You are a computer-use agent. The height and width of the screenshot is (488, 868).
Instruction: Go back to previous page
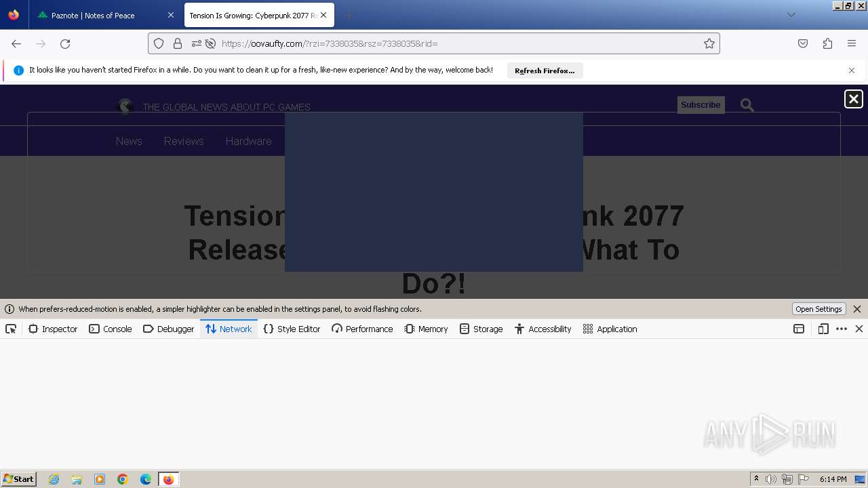[16, 43]
